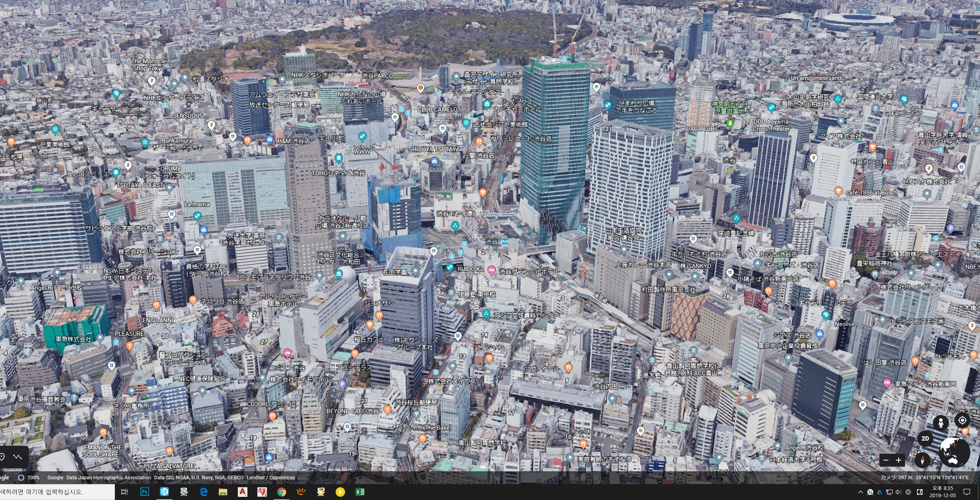Open the volume control in system tray
This screenshot has height=500, width=980.
point(898,492)
